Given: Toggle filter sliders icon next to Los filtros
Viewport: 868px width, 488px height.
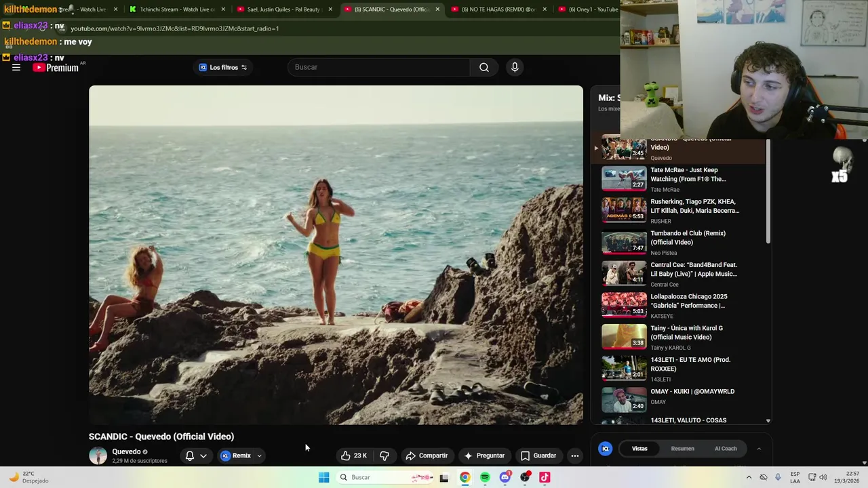Looking at the screenshot, I should click(x=244, y=67).
